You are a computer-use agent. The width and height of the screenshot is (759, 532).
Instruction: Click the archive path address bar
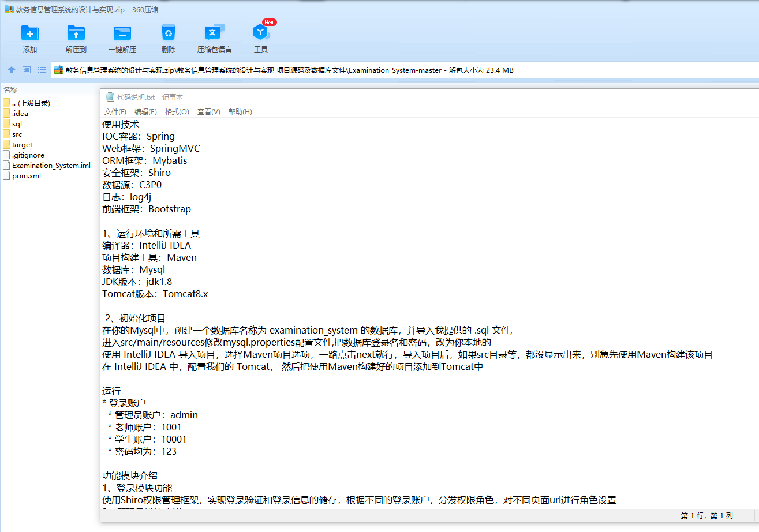[404, 70]
